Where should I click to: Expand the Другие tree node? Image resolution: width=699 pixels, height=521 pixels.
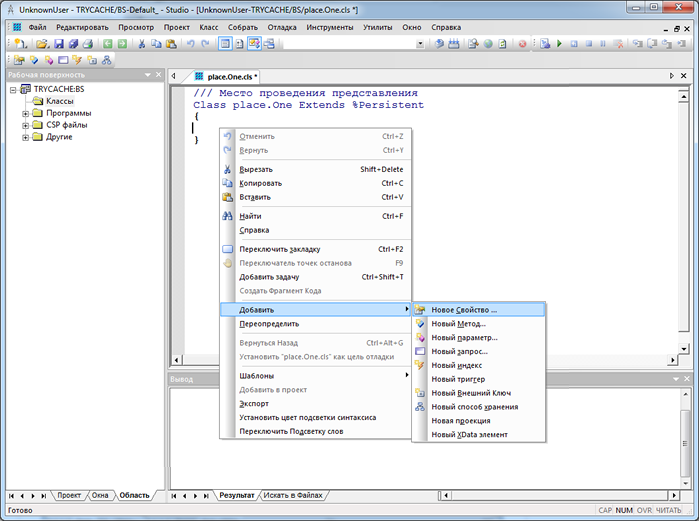[26, 138]
